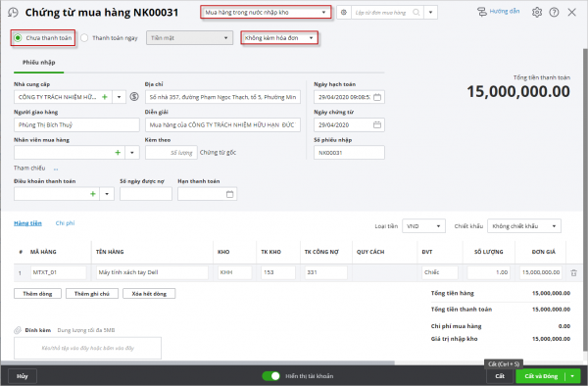Expand Mua hàng trong nước nhập kho dropdown
Viewport: 588px width, 386px height.
click(x=266, y=13)
